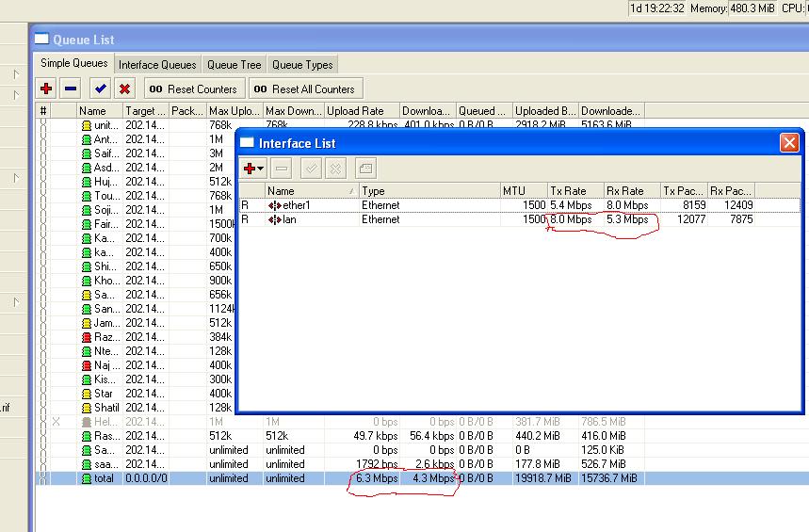809x532 pixels.
Task: Click the yellow queue icon of 'Jam...'
Action: (87, 323)
